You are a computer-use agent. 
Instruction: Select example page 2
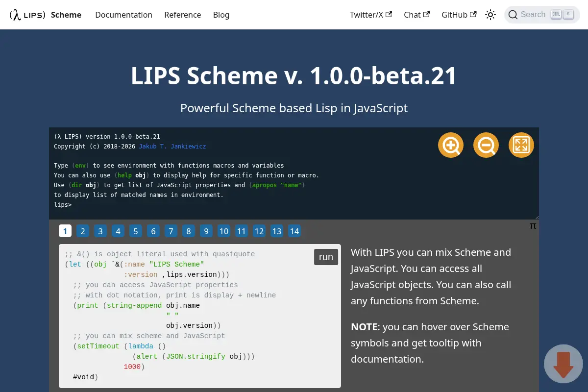pos(83,231)
